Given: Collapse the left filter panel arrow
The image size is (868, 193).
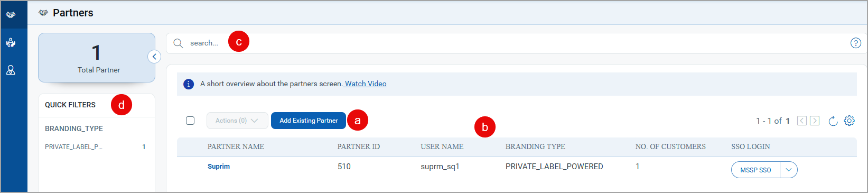Looking at the screenshot, I should pos(154,57).
